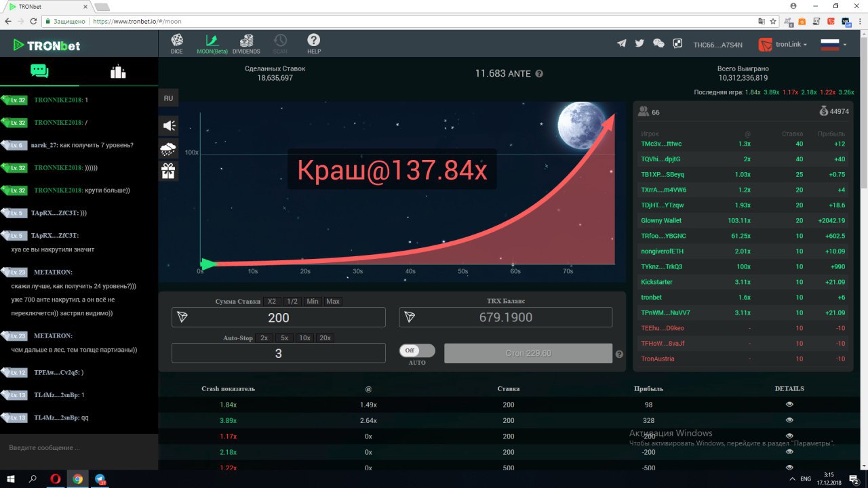View details for the 1.22x crash row
Viewport: 868px width, 488px height.
(x=789, y=467)
